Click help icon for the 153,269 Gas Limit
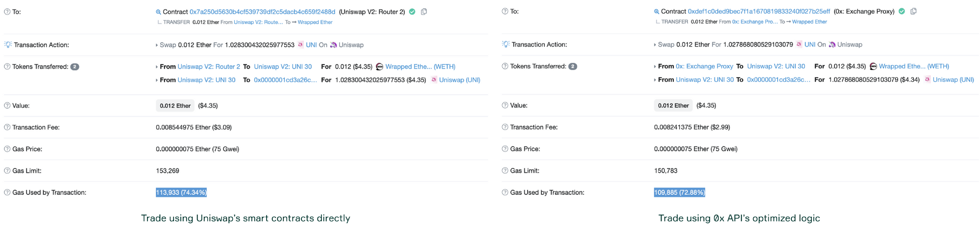Viewport: 980px width, 234px height. tap(7, 171)
